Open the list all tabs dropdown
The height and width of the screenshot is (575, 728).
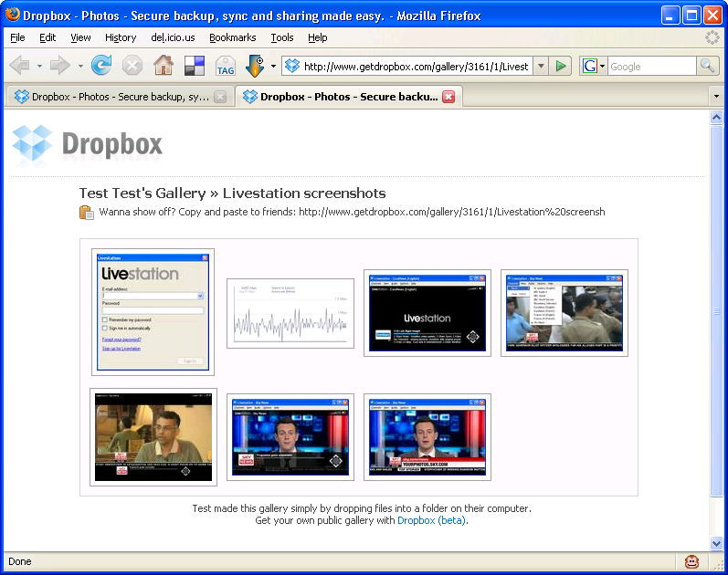(716, 96)
